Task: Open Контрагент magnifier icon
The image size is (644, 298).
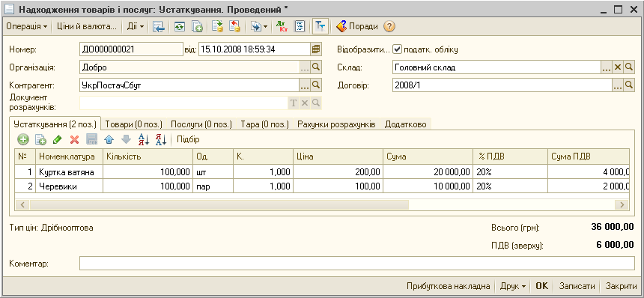Action: pyautogui.click(x=316, y=85)
